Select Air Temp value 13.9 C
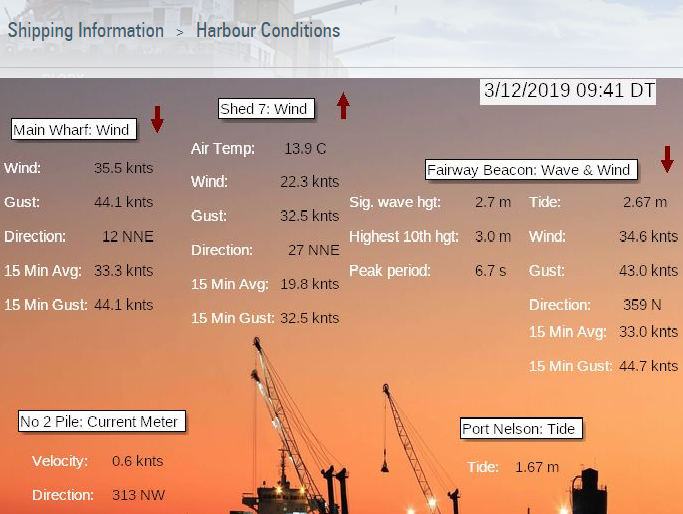Screen dimensions: 683x514 click(x=305, y=149)
